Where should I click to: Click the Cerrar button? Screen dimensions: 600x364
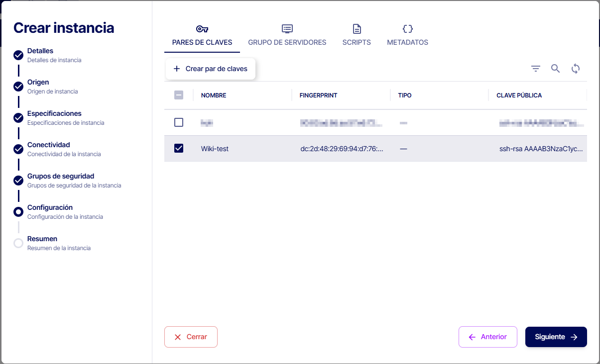coord(191,337)
